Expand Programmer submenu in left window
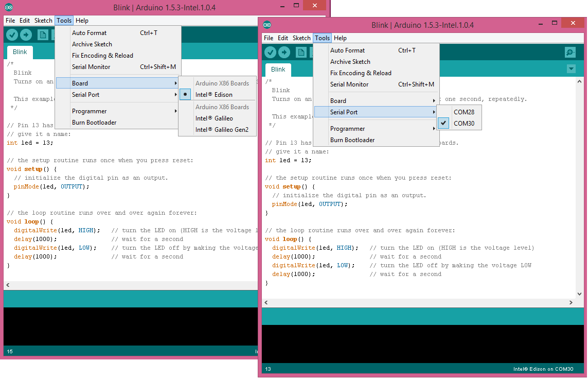588x379 pixels. [117, 111]
